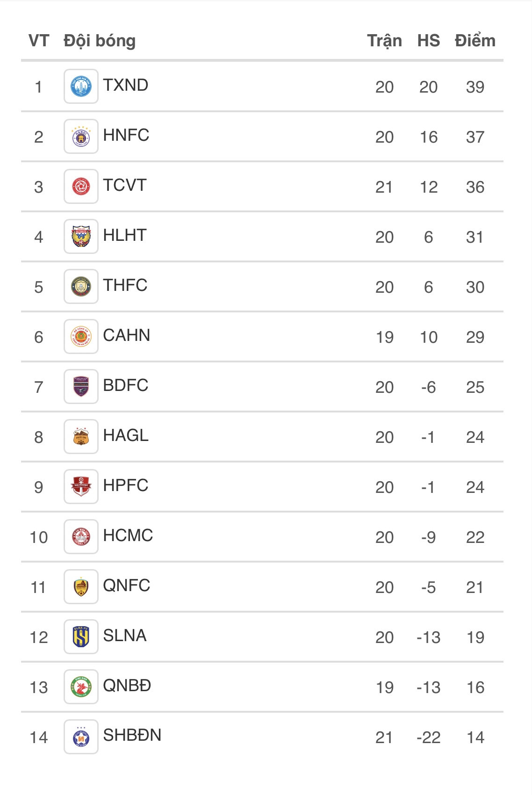Select the SLNA yellow-blue crest

pyautogui.click(x=81, y=637)
